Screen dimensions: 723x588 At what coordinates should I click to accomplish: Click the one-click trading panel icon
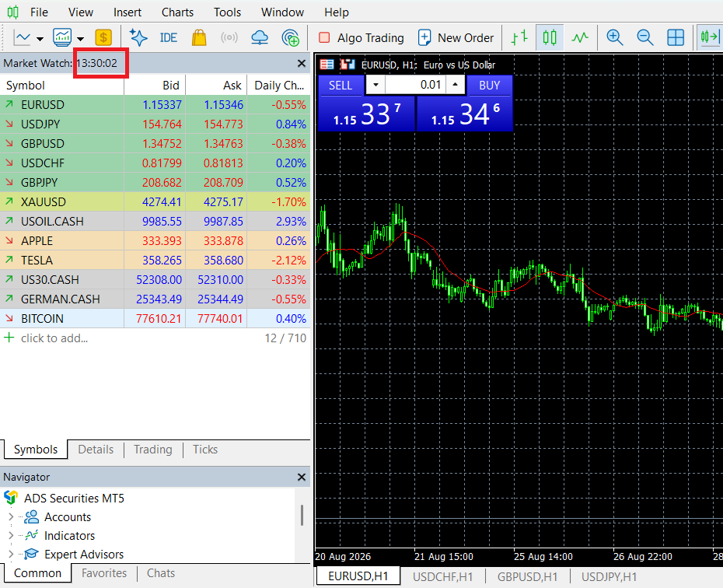327,65
